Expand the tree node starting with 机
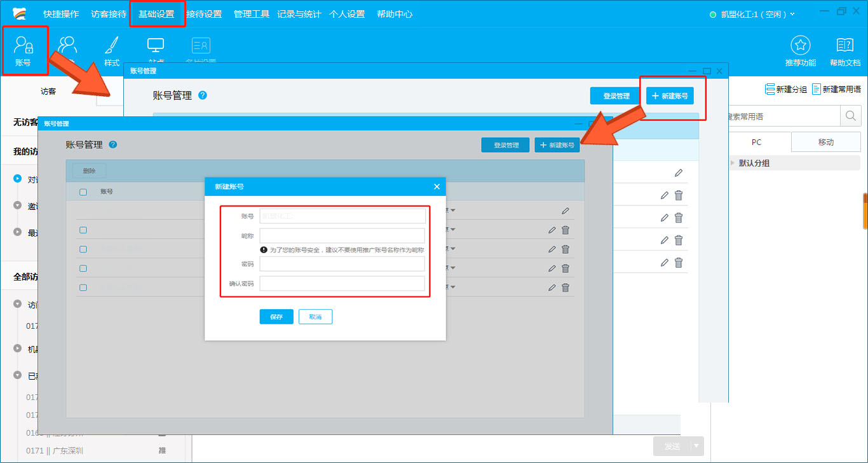 coord(18,349)
